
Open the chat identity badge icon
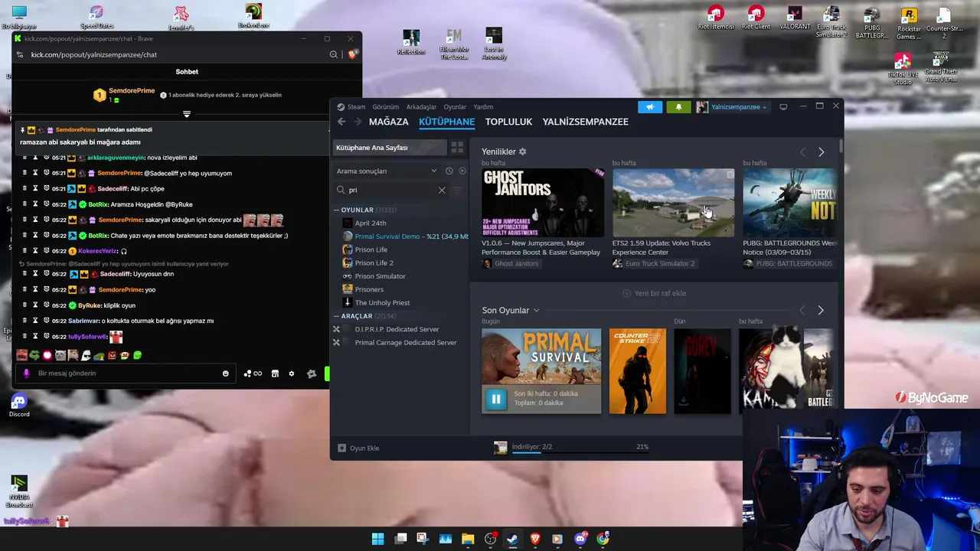pyautogui.click(x=311, y=373)
